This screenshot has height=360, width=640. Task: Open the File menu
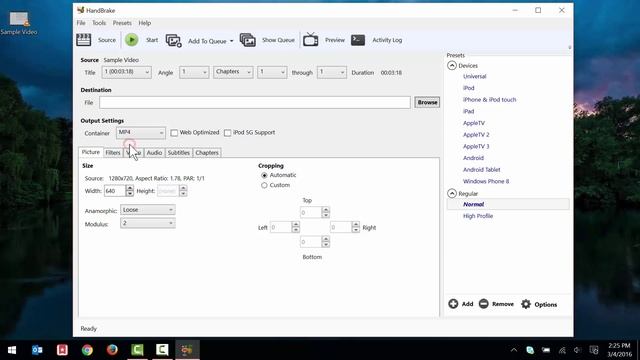tap(81, 23)
